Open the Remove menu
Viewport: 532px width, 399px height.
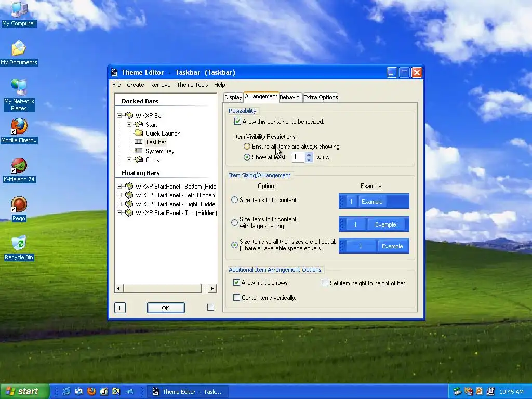tap(160, 85)
